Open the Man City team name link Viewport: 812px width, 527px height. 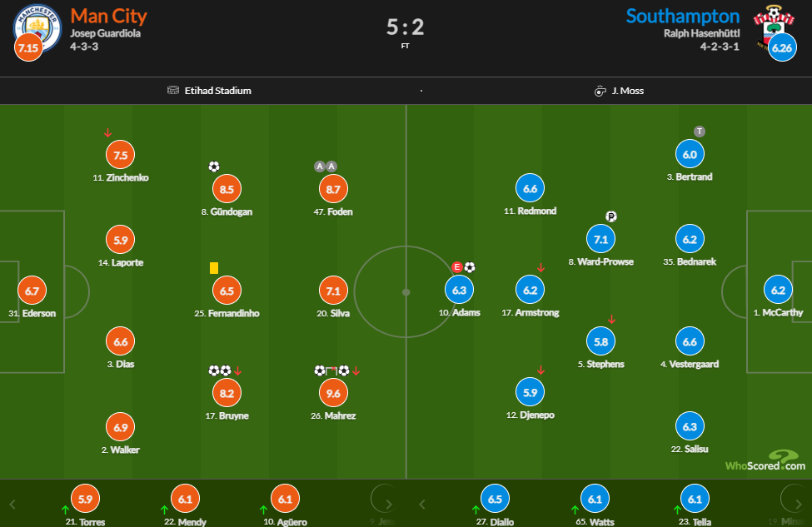click(109, 16)
